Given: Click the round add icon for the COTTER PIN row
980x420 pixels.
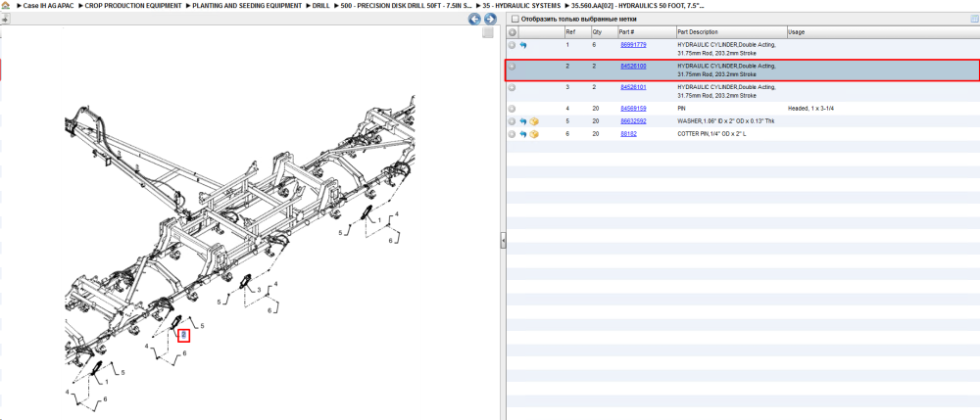Looking at the screenshot, I should [x=512, y=134].
